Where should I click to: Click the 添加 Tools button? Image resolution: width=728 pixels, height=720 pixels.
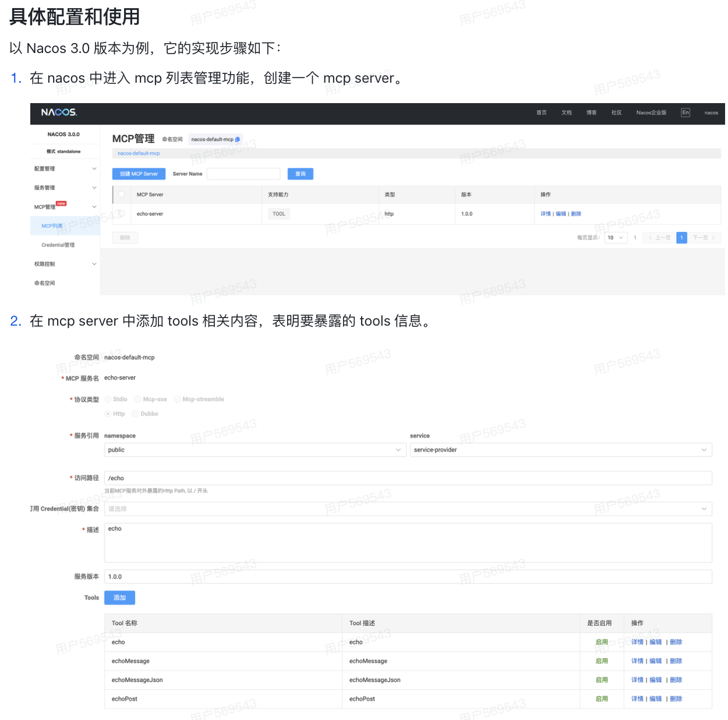(119, 598)
